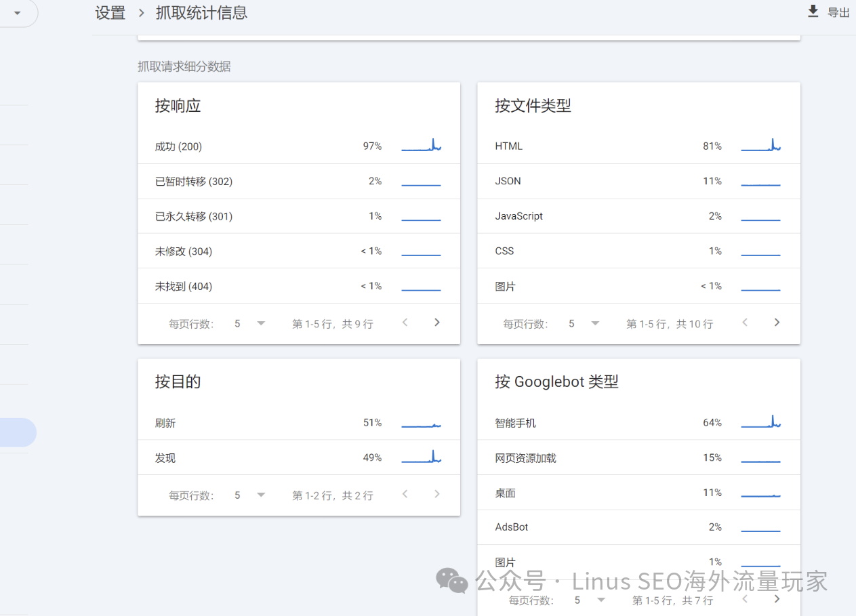Go to previous page in 按响应 card

tap(405, 323)
